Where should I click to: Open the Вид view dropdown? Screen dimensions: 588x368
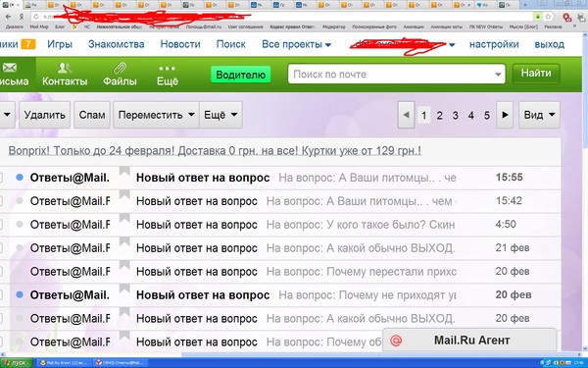click(x=539, y=115)
